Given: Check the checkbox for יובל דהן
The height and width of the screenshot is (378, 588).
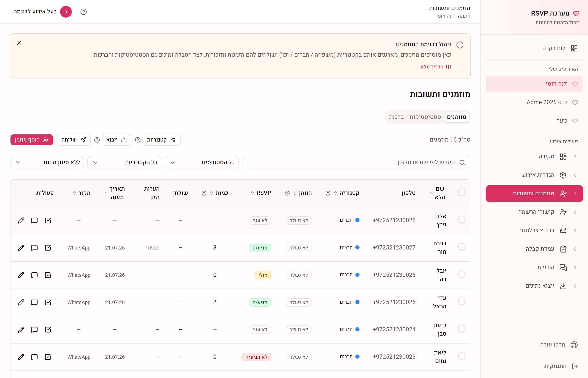Looking at the screenshot, I should click(x=461, y=274).
